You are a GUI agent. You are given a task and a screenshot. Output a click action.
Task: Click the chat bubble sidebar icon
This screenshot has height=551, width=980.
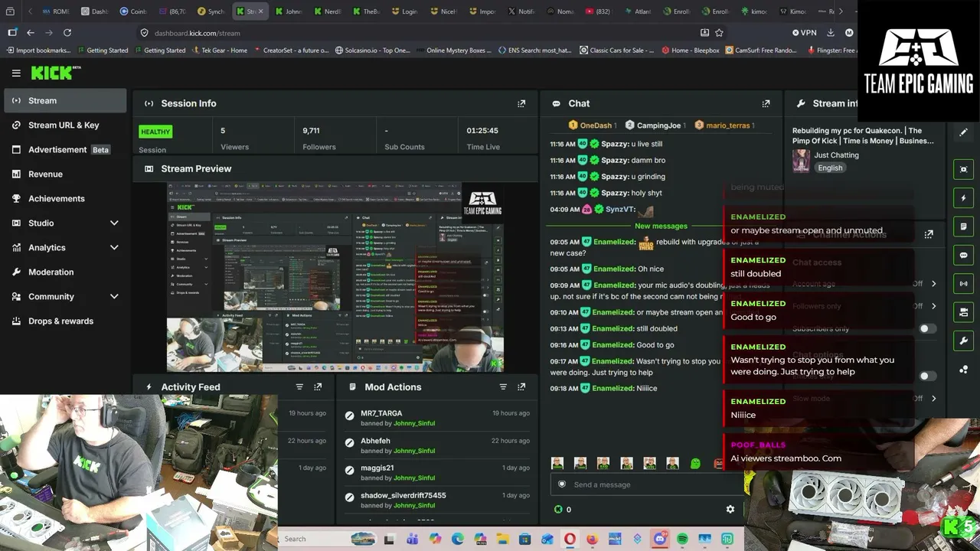coord(963,255)
